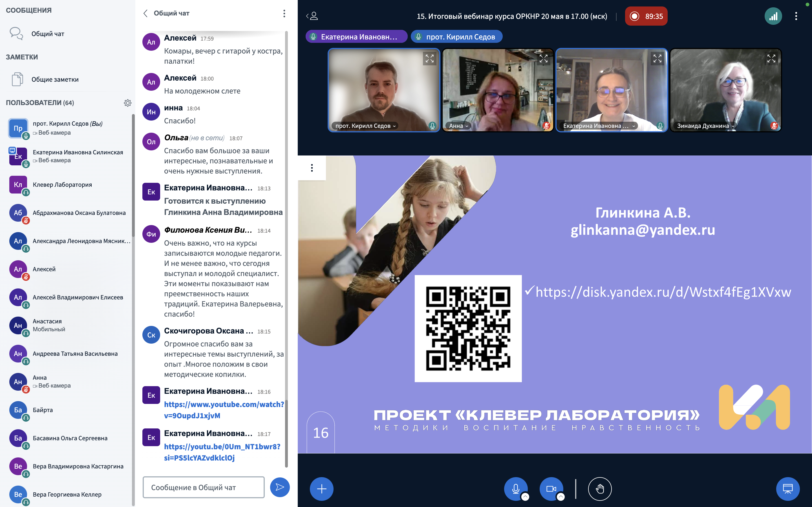Type in the Сообщение в Общий чат field
Screen dimensions: 812x507
tap(203, 487)
